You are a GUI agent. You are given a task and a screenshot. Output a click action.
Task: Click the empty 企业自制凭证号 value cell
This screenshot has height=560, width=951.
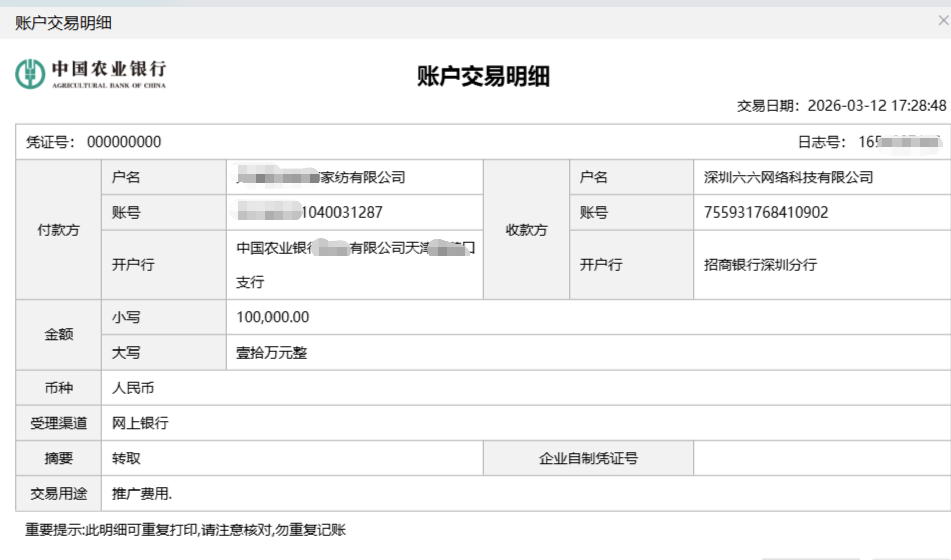pos(821,458)
